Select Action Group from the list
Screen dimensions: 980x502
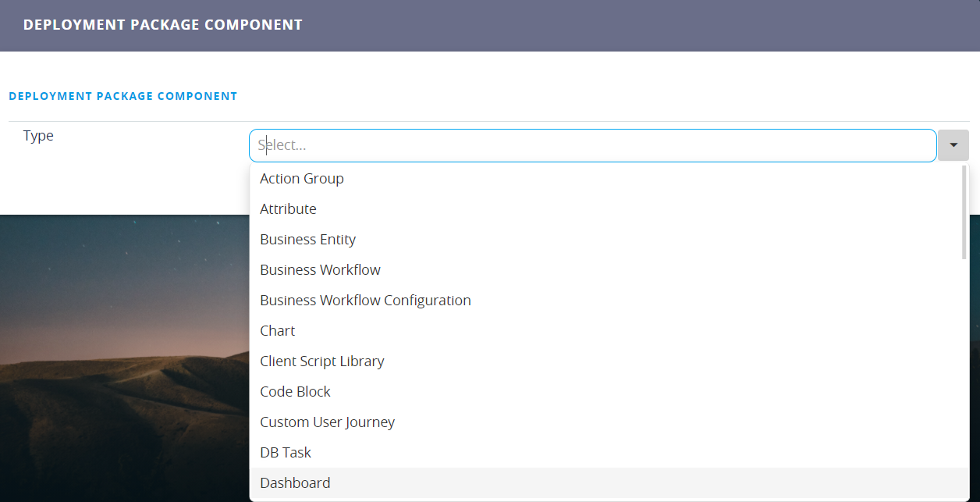click(302, 179)
